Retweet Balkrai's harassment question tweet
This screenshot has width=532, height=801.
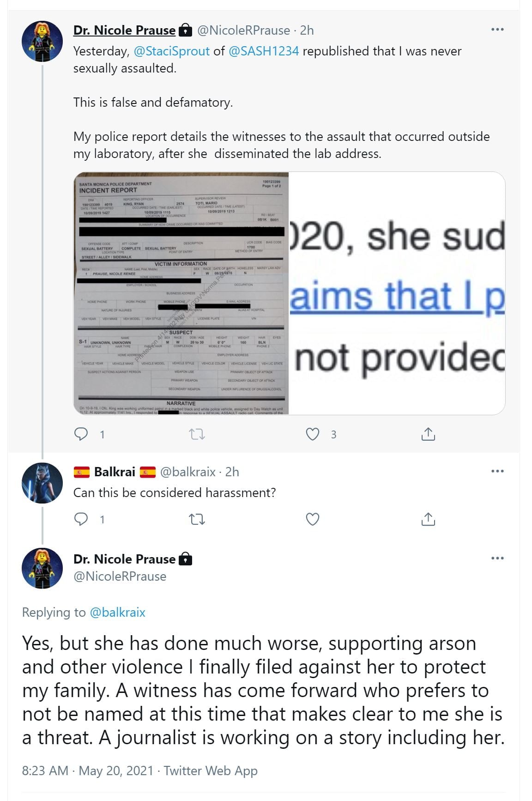click(x=197, y=519)
